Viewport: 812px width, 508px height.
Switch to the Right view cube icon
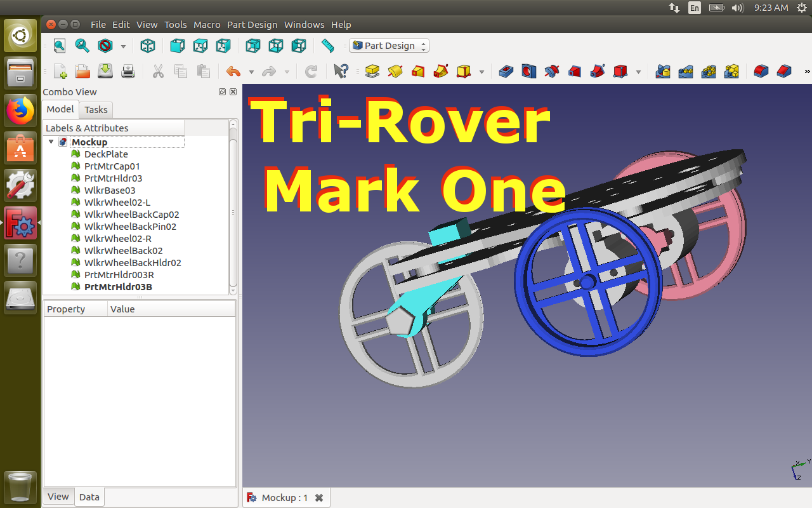point(223,46)
